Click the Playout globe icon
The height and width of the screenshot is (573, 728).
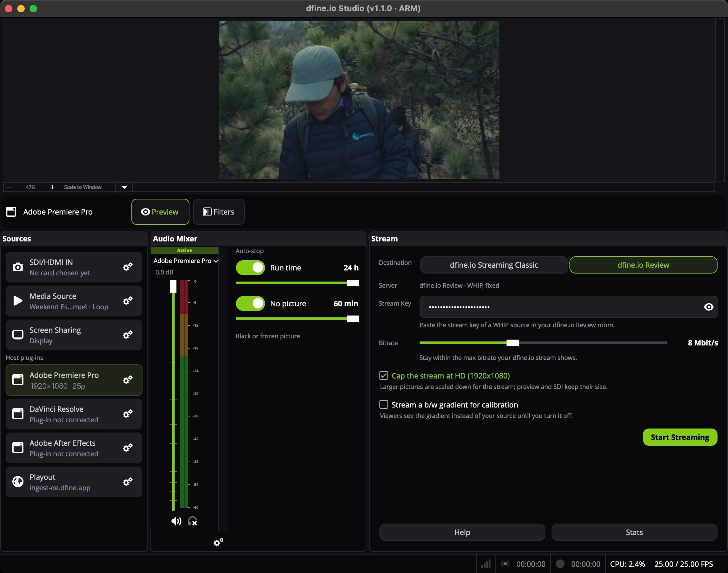click(x=18, y=482)
